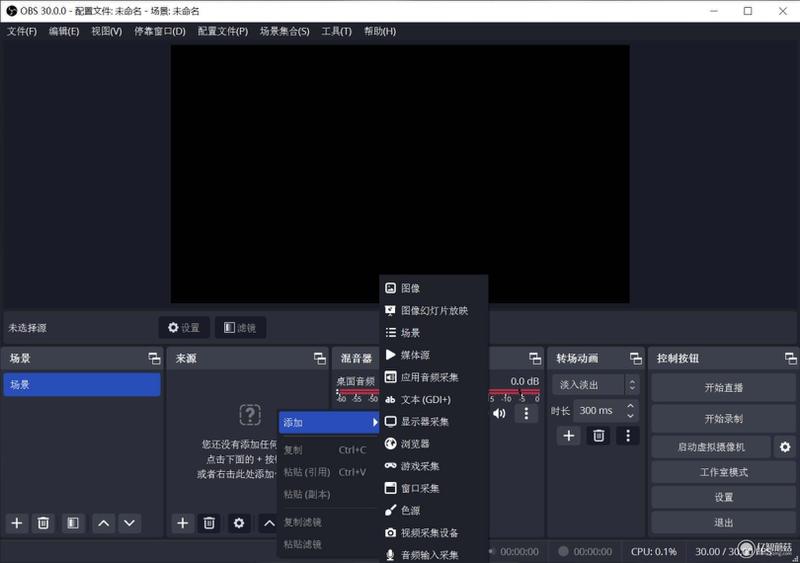Viewport: 800px width, 563px height.
Task: Click 设置 button in 控制按钮 panel
Action: coord(723,498)
